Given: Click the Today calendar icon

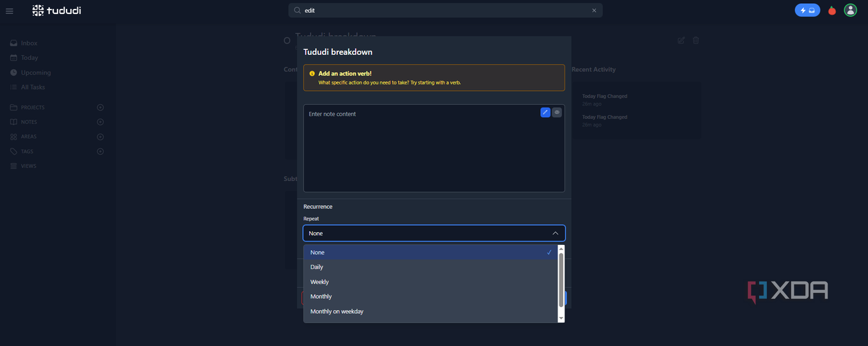Looking at the screenshot, I should [13, 58].
